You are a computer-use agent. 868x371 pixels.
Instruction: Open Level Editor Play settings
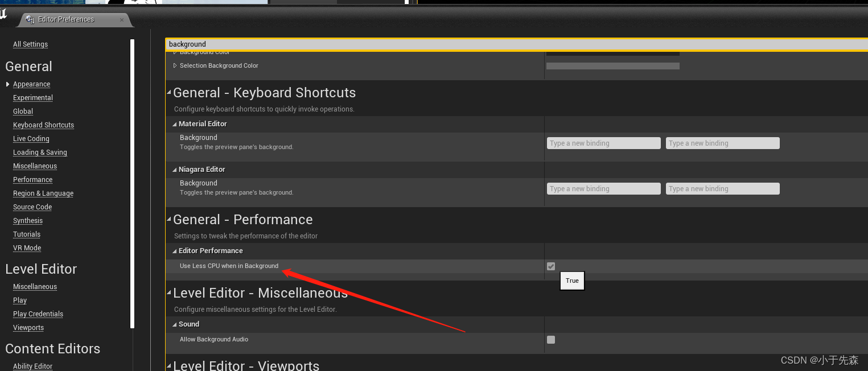pyautogui.click(x=20, y=300)
